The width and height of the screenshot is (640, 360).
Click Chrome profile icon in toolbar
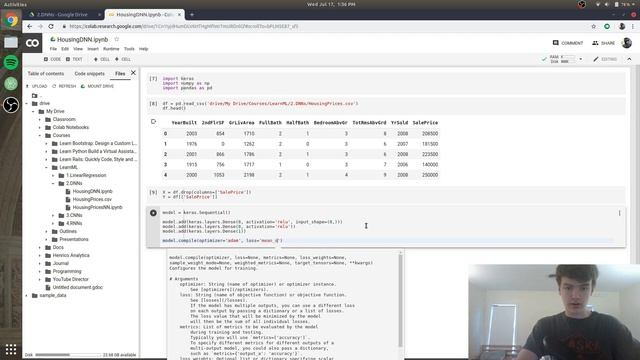click(x=622, y=26)
